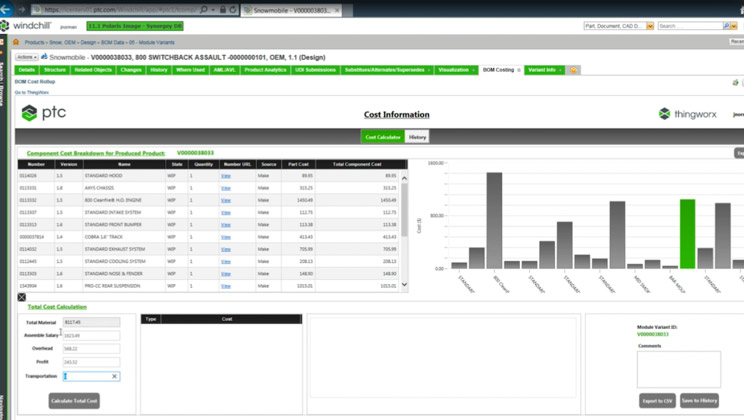Screen dimensions: 744x420
Task: Click the Overhead input field
Action: 91,349
